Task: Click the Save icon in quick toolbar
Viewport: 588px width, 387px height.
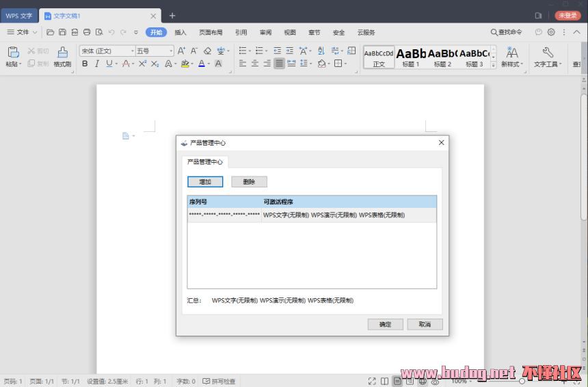Action: 62,32
